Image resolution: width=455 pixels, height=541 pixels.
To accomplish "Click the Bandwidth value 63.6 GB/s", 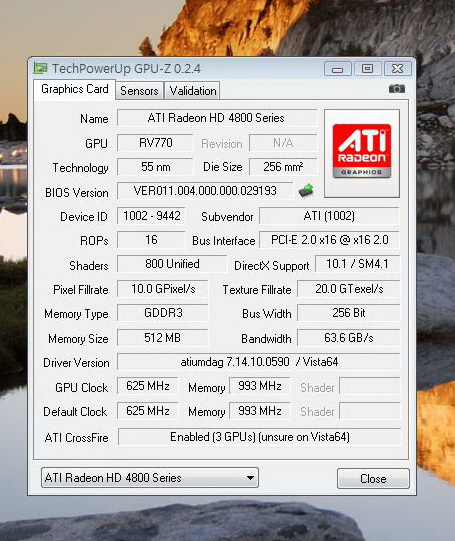I will (348, 338).
